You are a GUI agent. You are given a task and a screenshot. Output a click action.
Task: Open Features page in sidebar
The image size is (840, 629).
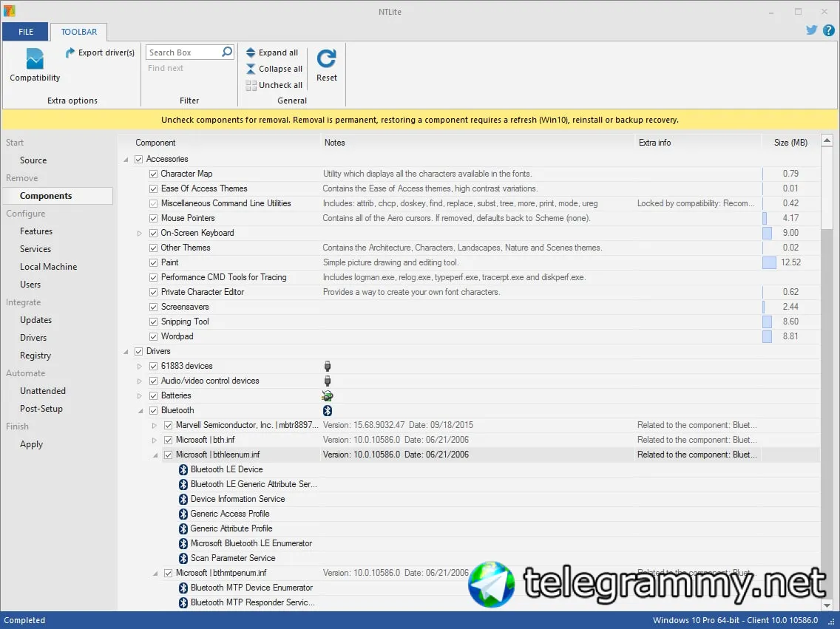[36, 231]
